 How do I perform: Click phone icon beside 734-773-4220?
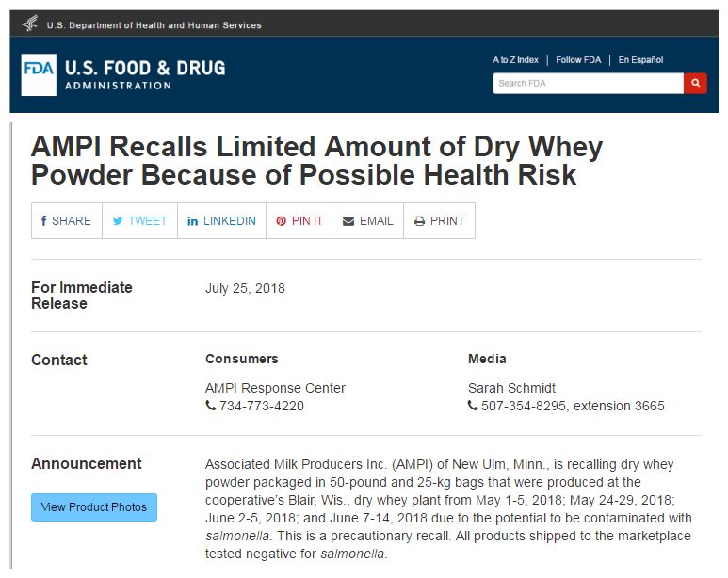[210, 406]
